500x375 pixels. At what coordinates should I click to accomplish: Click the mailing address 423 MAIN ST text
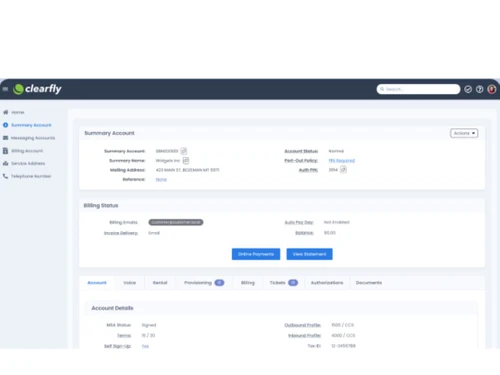pos(187,170)
